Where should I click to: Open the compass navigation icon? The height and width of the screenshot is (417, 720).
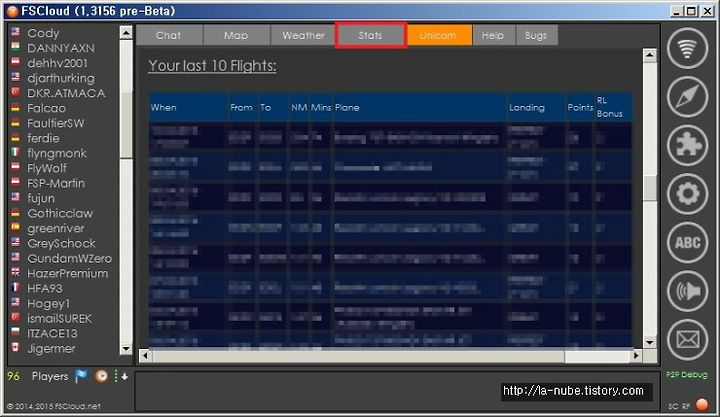coord(687,97)
